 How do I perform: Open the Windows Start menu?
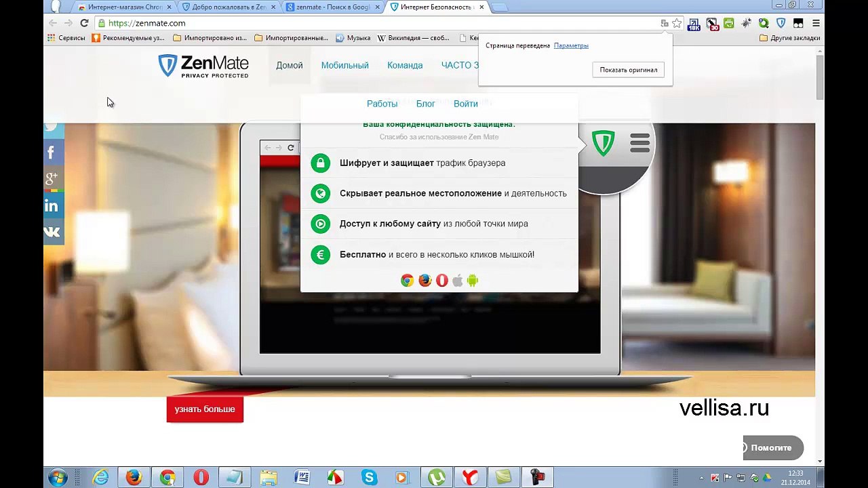point(58,477)
